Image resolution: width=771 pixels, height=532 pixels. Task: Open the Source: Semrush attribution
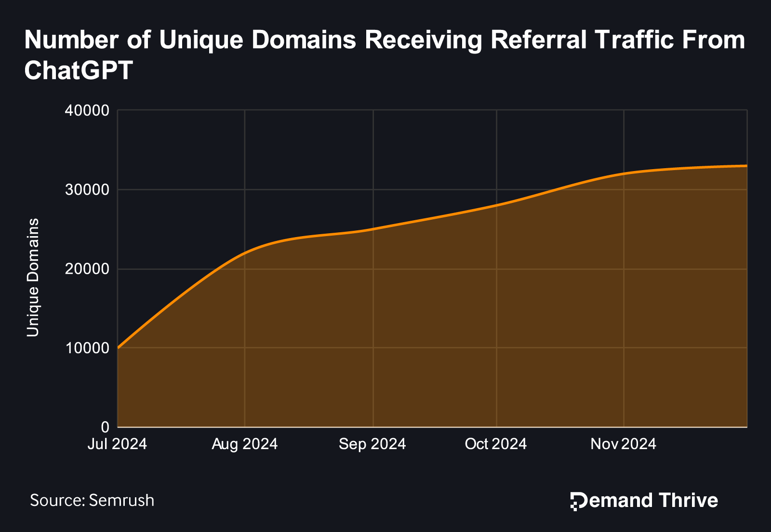[92, 500]
